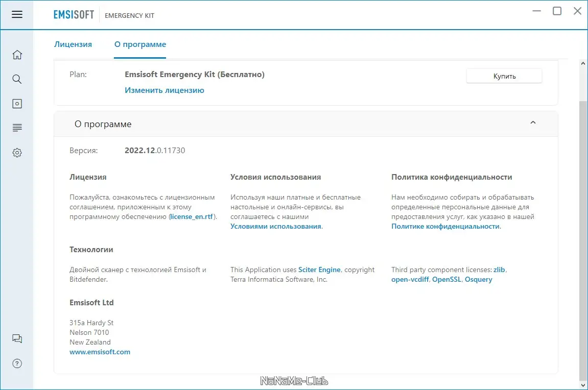Visit the www.emsisoft.com link
588x390 pixels.
point(100,352)
